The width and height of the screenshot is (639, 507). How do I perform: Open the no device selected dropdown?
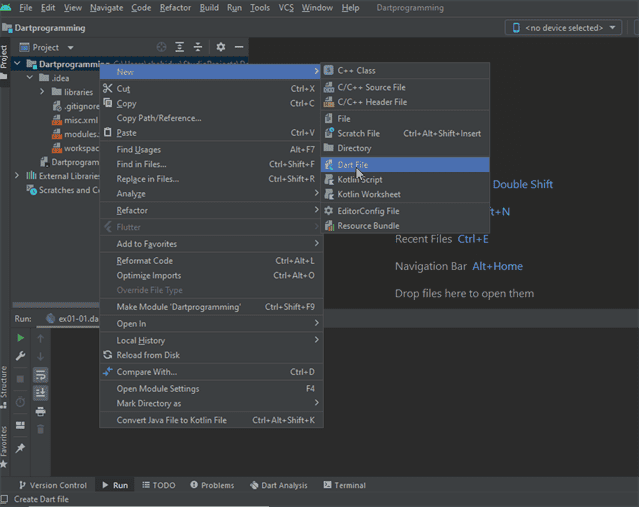[563, 28]
